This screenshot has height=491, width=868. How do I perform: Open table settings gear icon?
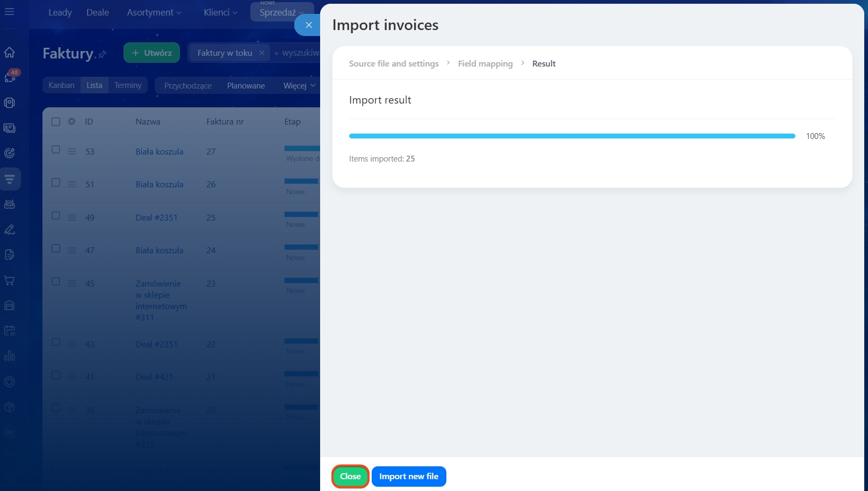72,121
